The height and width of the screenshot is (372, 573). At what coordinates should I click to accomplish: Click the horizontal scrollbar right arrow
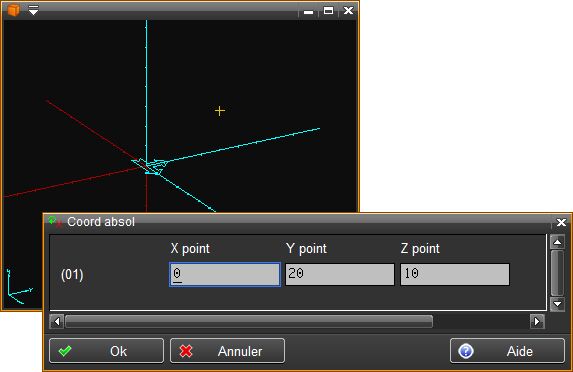tap(537, 322)
